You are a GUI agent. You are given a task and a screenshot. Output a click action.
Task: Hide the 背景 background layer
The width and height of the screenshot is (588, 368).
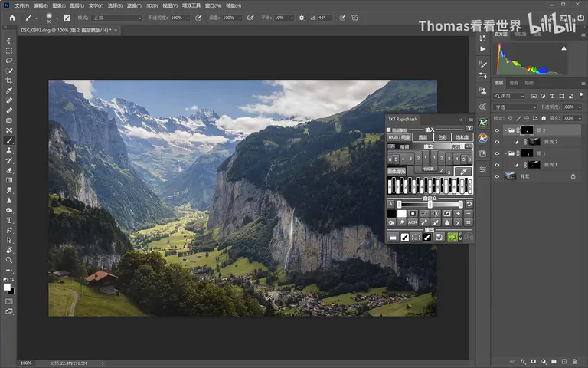tap(497, 176)
